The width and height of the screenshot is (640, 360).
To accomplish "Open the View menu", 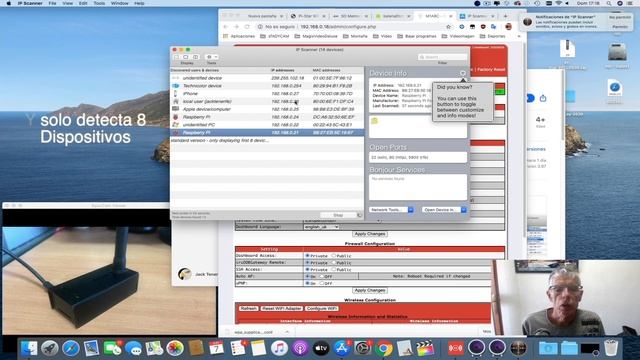I will click(x=67, y=3).
